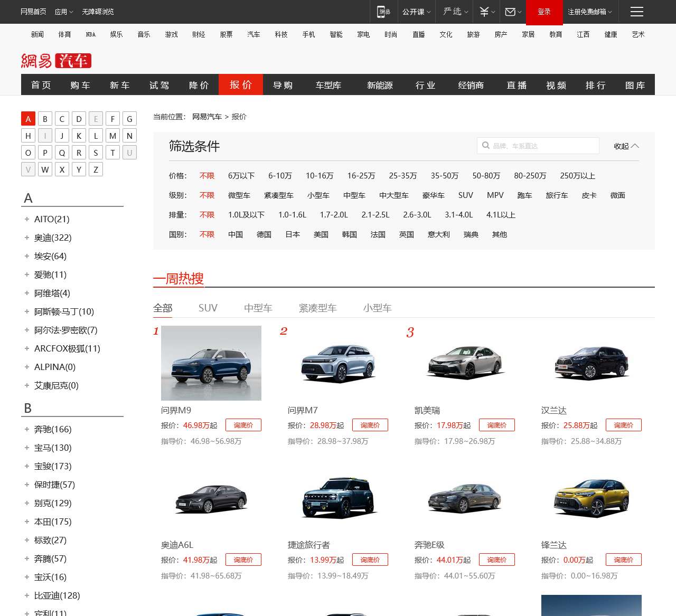Open the NetEase mobile app icon
Viewport: 676px width, 616px height.
[x=383, y=11]
